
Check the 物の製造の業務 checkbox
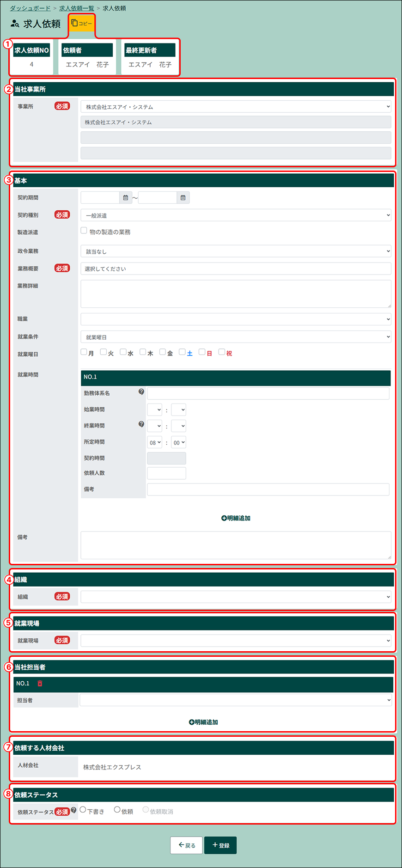(84, 230)
